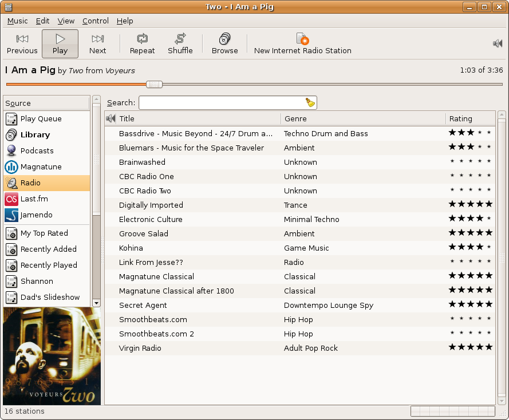Click the playing indicator column header

(111, 118)
